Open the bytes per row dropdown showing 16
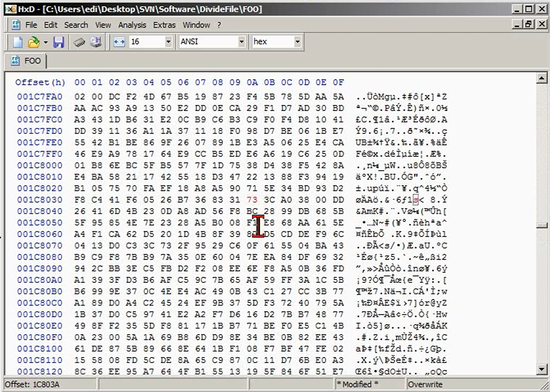 click(169, 42)
